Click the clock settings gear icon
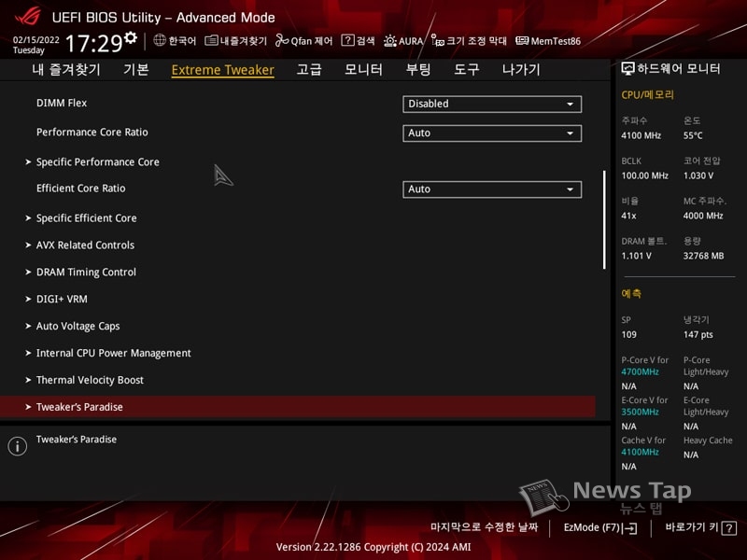This screenshot has height=560, width=747. pos(131,38)
